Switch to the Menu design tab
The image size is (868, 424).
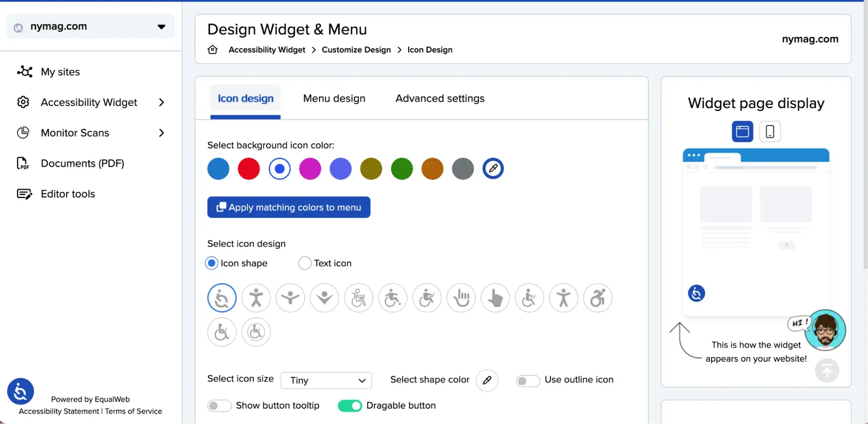pos(334,99)
